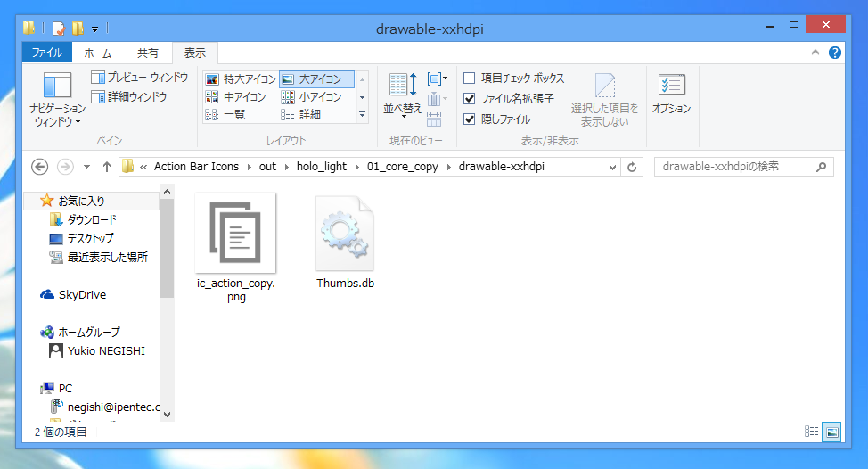Open Help via the question mark icon

(x=835, y=53)
